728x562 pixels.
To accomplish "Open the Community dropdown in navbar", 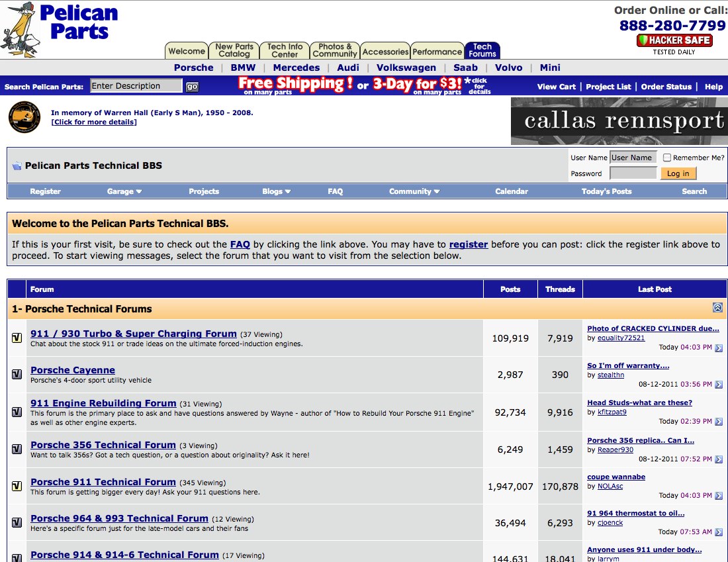I will 414,191.
